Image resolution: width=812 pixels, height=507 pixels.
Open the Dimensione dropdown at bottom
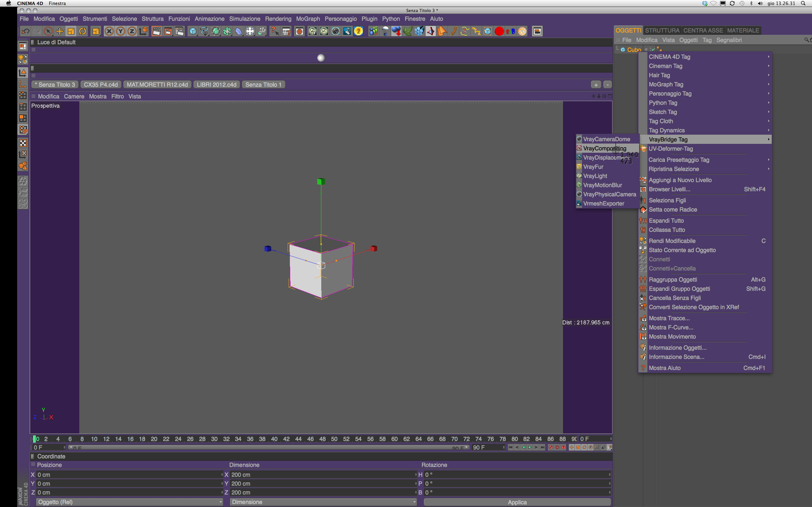(324, 502)
